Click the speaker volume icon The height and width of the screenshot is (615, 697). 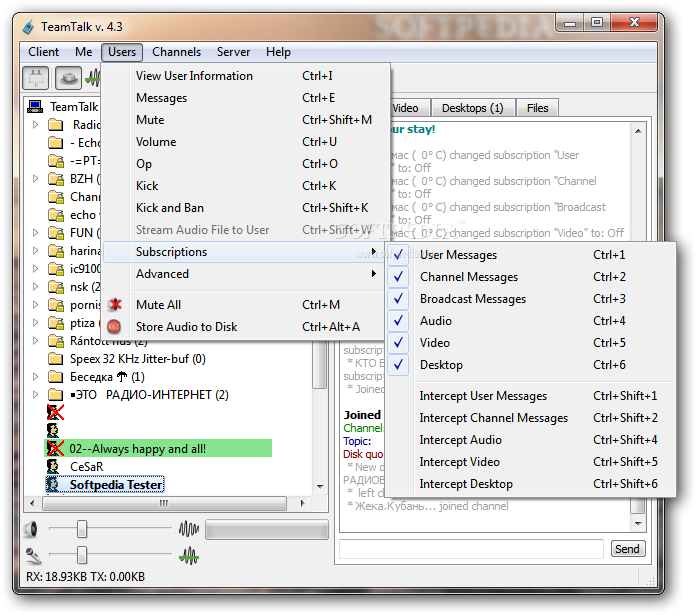click(x=32, y=529)
